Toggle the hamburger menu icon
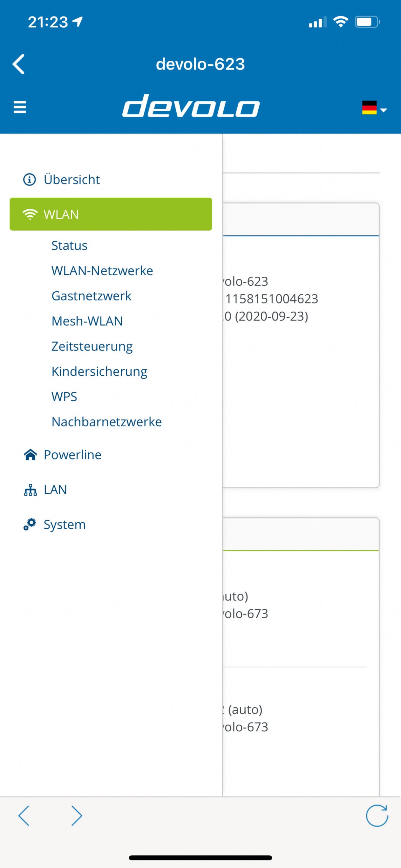 [20, 107]
